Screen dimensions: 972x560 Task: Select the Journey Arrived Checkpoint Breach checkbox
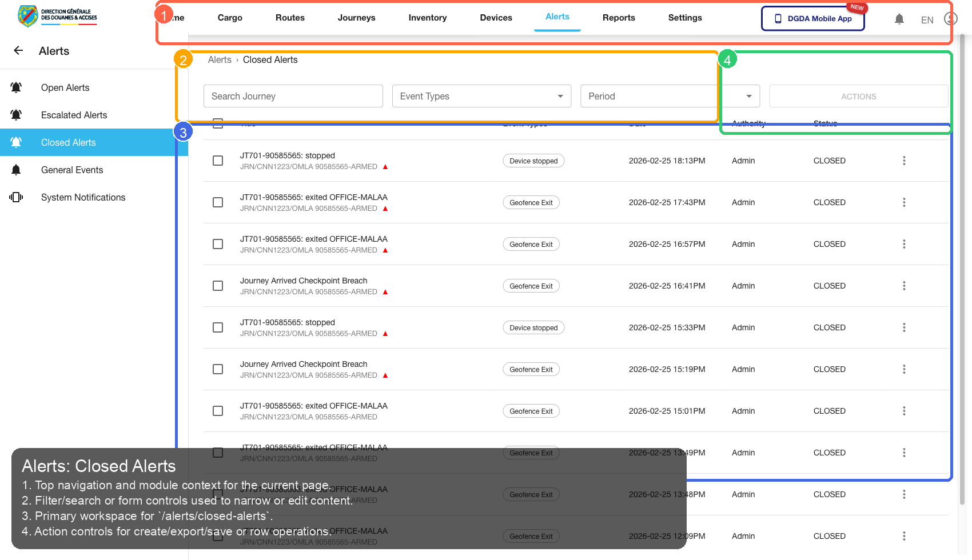pos(217,286)
